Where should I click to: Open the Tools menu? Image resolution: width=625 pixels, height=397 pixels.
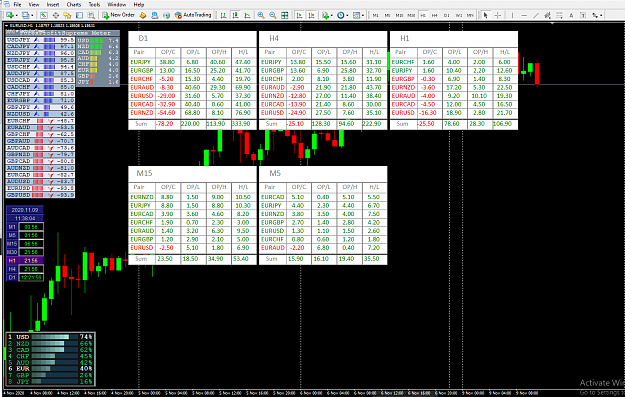94,4
